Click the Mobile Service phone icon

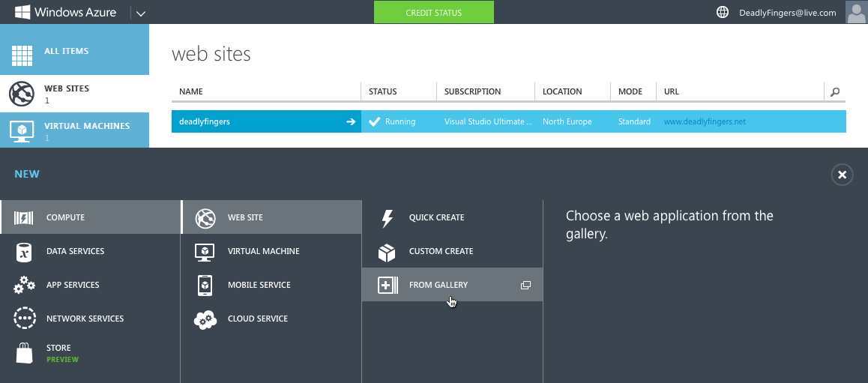click(205, 286)
